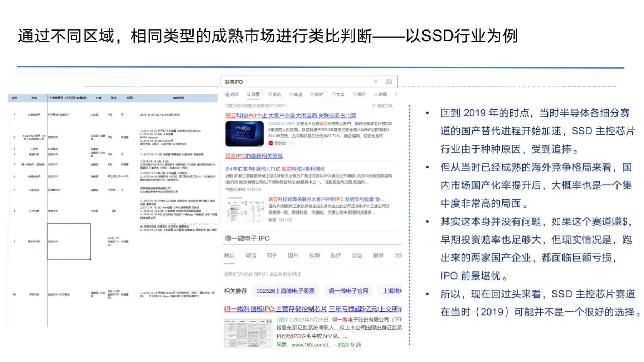Screen dimensions: 644x362
Task: Click the camera image-search icon in the search box
Action: (x=388, y=81)
